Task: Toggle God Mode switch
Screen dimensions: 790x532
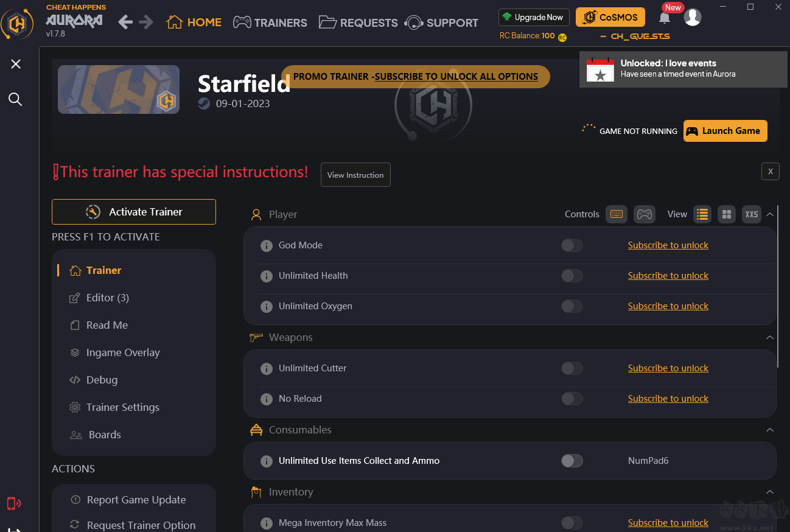Action: point(572,245)
